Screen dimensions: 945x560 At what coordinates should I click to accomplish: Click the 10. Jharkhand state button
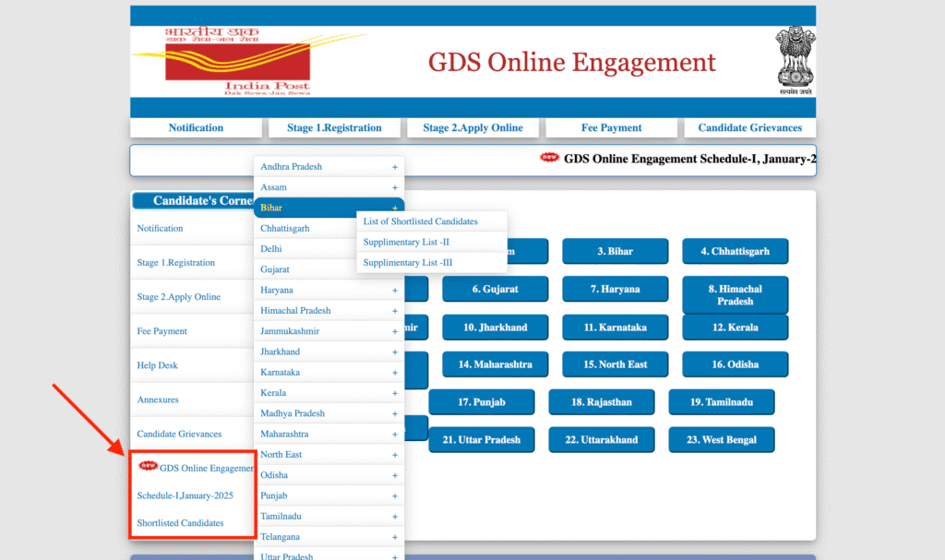pyautogui.click(x=495, y=328)
